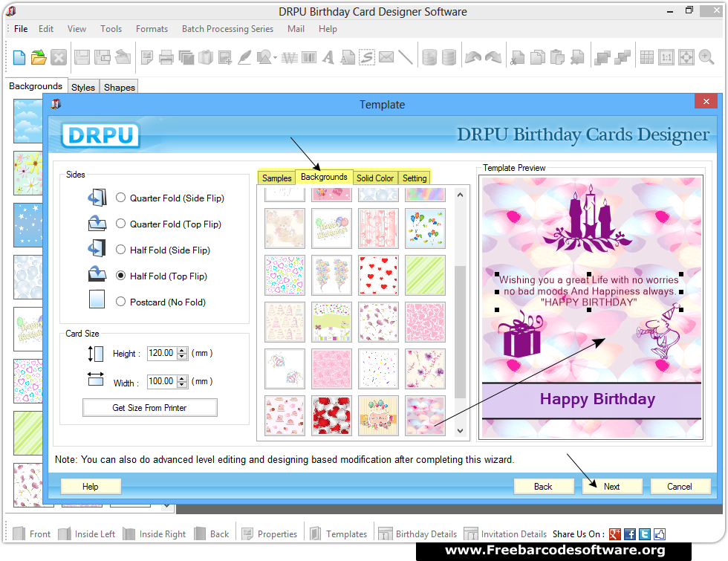Image resolution: width=728 pixels, height=561 pixels.
Task: Click the gray close-file X toolbar icon
Action: point(59,58)
